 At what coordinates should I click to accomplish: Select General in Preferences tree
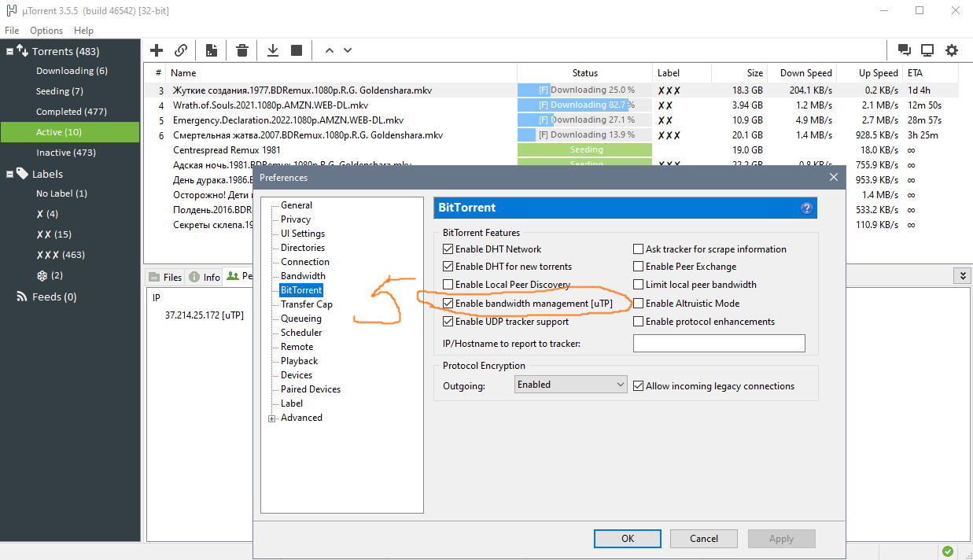pyautogui.click(x=297, y=205)
